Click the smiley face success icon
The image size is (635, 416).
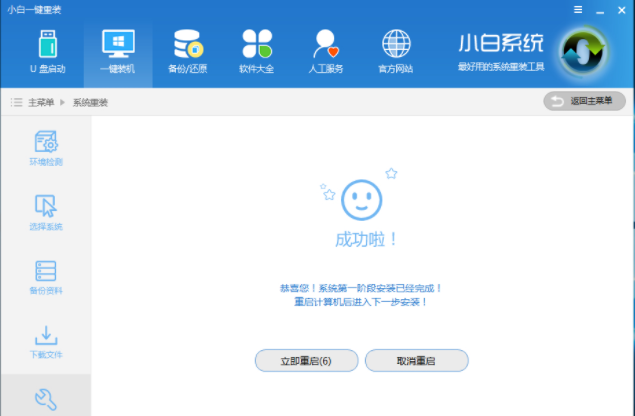(361, 200)
